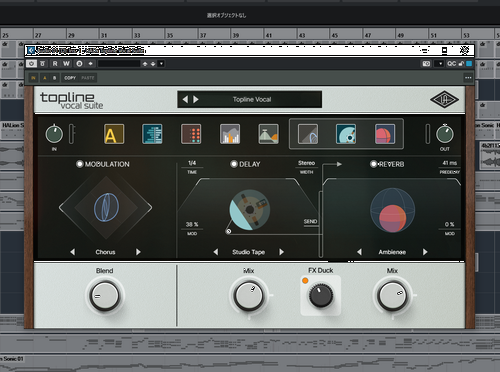Click the FX Duck knob
Screen dimensions: 500x372
tap(320, 295)
